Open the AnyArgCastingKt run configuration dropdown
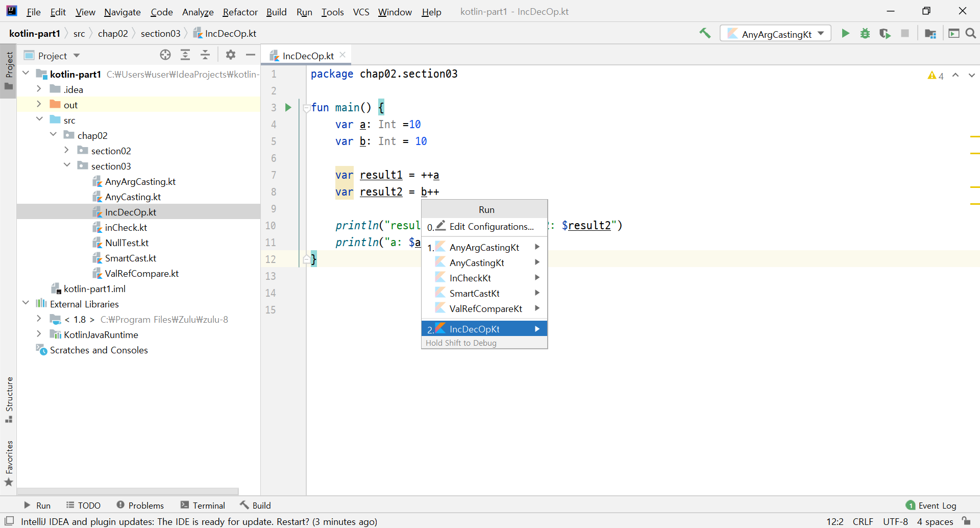 point(775,34)
